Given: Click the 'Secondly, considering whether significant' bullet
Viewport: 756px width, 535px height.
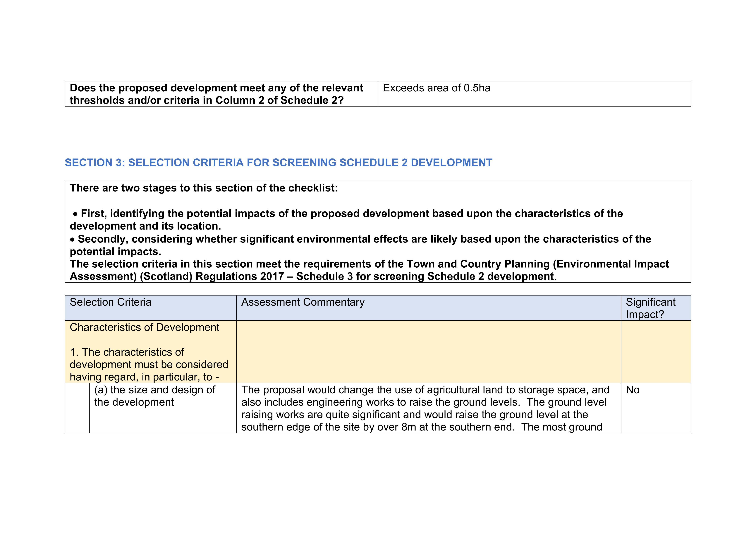Looking at the screenshot, I should tap(360, 245).
